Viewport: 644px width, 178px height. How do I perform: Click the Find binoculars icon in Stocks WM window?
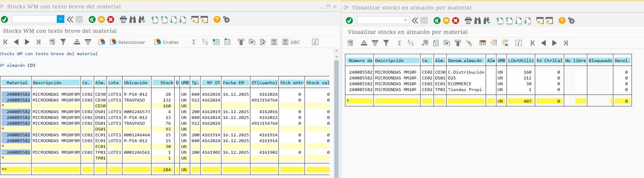coord(133,20)
